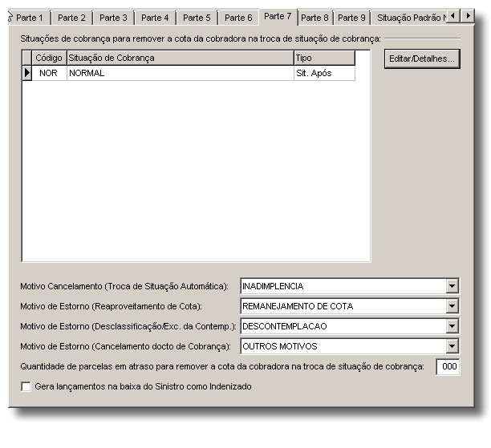This screenshot has height=448, width=491.
Task: Click the Editar/Detalhes button
Action: tap(422, 59)
